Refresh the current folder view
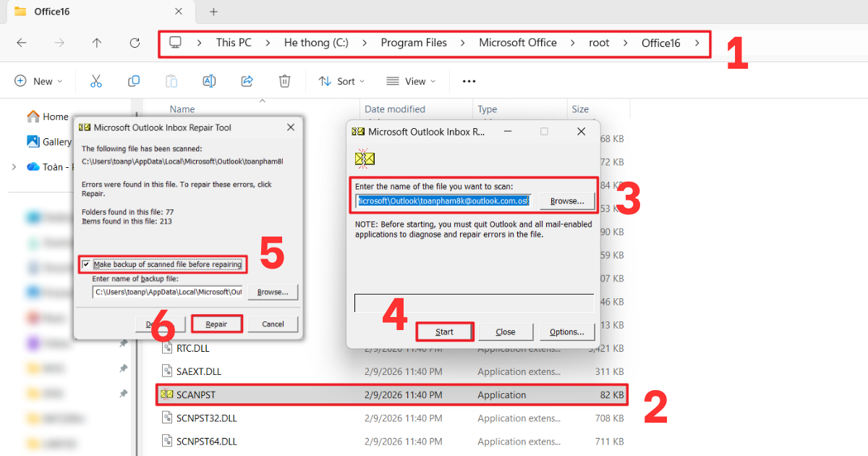 coord(135,43)
